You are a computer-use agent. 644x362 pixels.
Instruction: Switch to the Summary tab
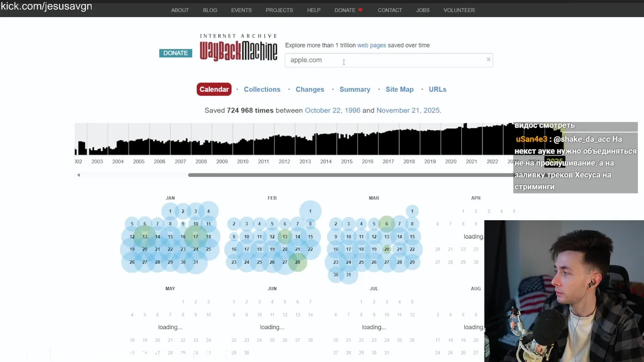(x=355, y=89)
